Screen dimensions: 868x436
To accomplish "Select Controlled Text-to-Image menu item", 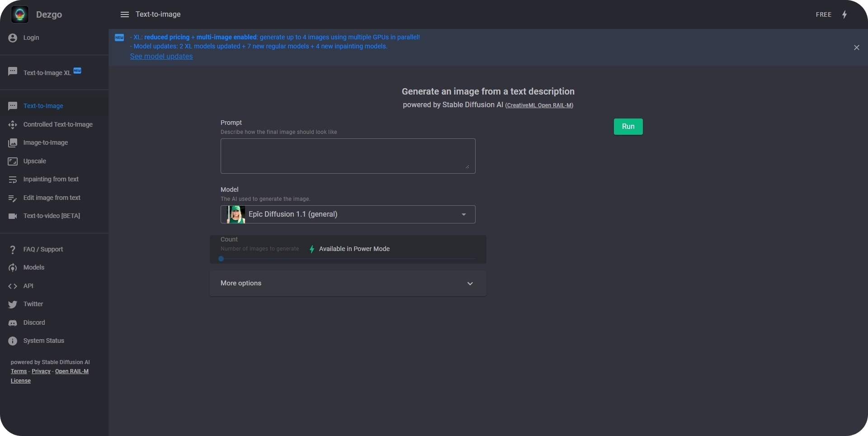I will (54, 124).
